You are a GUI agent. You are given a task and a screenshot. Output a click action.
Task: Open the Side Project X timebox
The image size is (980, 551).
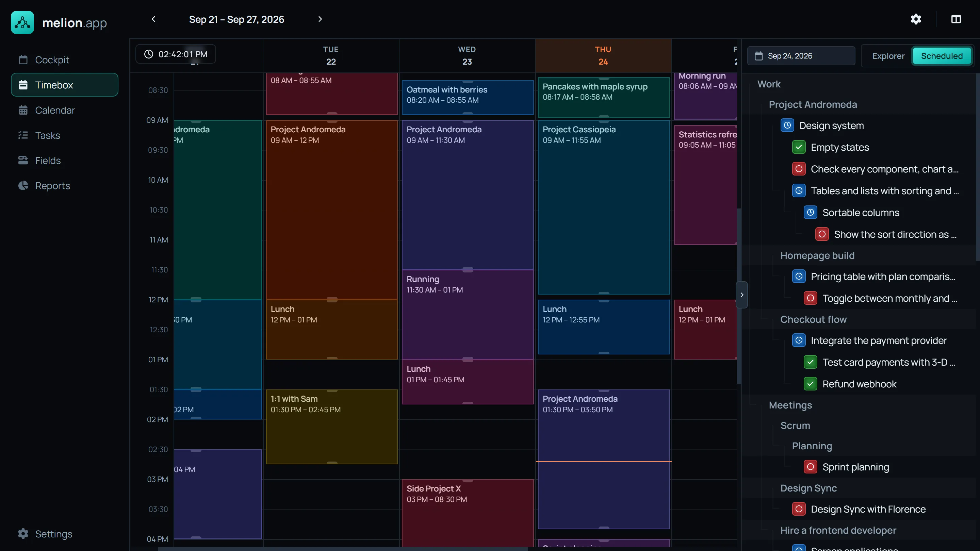click(468, 513)
